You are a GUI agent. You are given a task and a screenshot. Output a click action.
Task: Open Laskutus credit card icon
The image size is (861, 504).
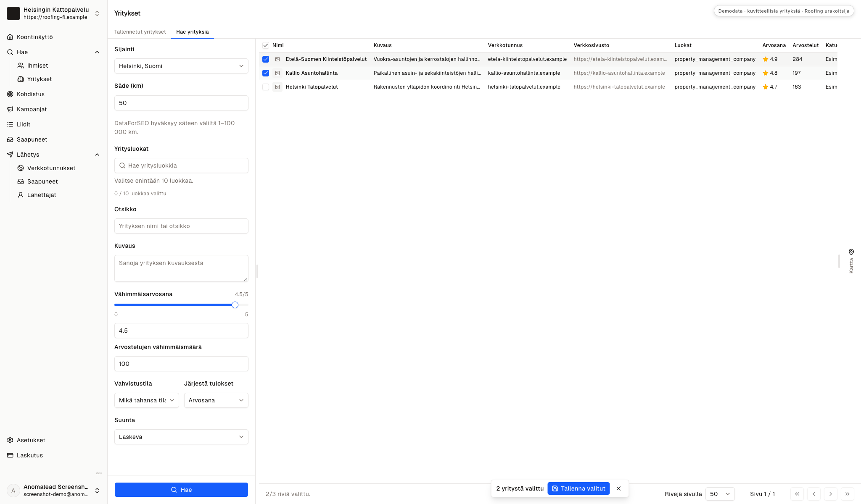click(x=10, y=455)
